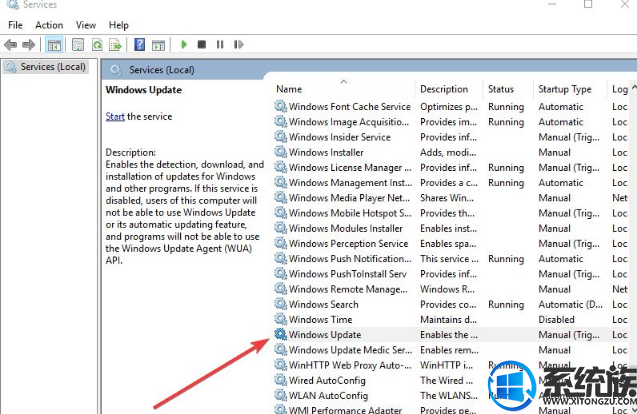
Task: Open the Help question-mark toolbar icon
Action: (139, 44)
